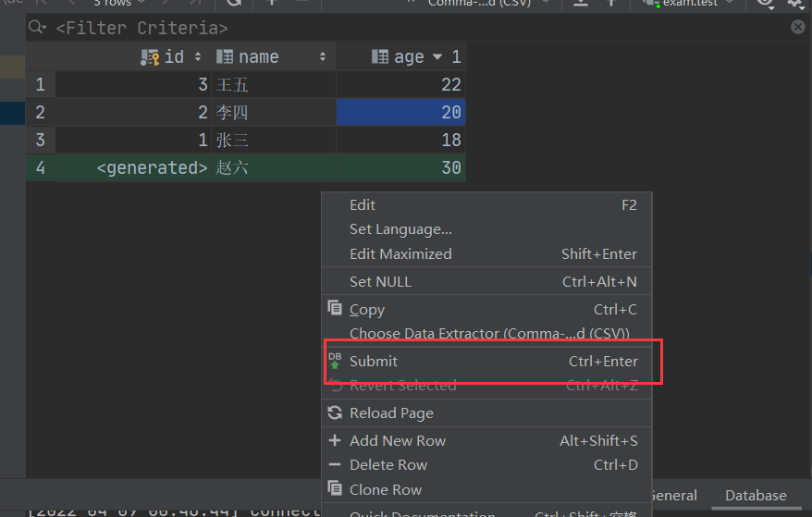The width and height of the screenshot is (812, 517).
Task: Select the id column header
Action: 133,56
